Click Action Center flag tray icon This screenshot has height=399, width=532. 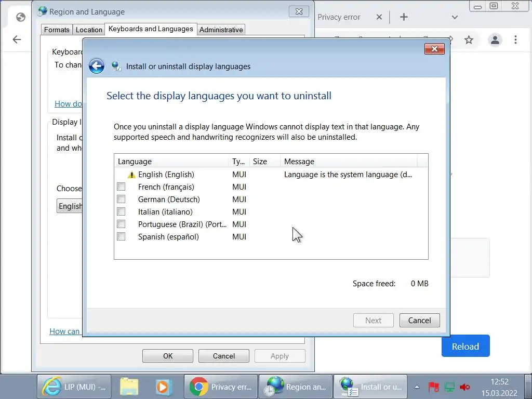click(433, 387)
